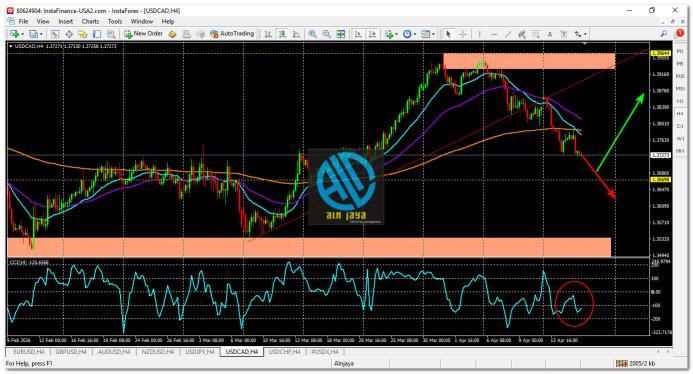Select the Text (A) tool
This screenshot has height=374, width=693.
coord(550,34)
